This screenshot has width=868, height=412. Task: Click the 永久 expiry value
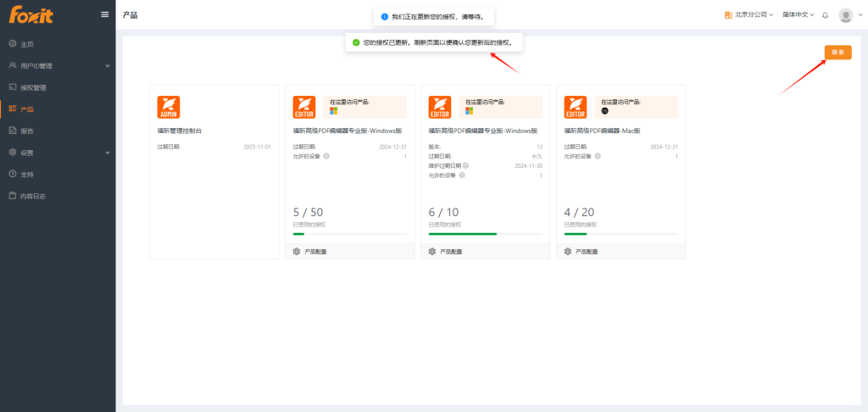(x=537, y=156)
